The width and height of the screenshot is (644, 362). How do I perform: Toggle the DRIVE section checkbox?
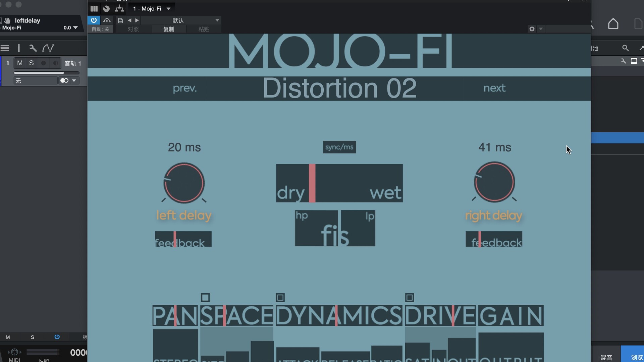410,298
